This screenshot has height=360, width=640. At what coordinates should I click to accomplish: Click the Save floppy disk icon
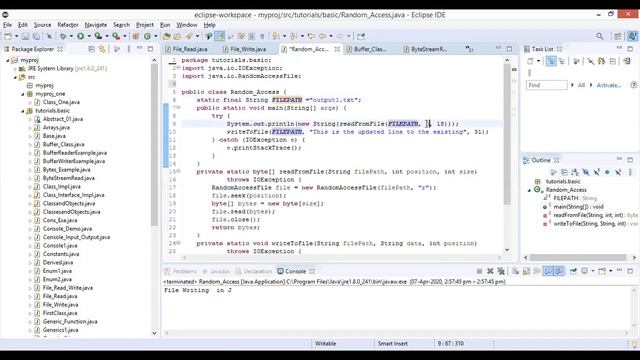click(x=25, y=36)
